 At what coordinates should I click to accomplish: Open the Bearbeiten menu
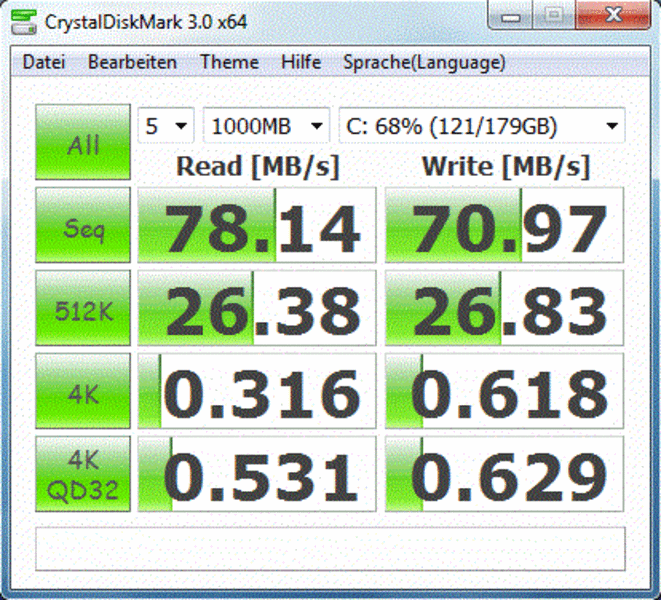132,62
